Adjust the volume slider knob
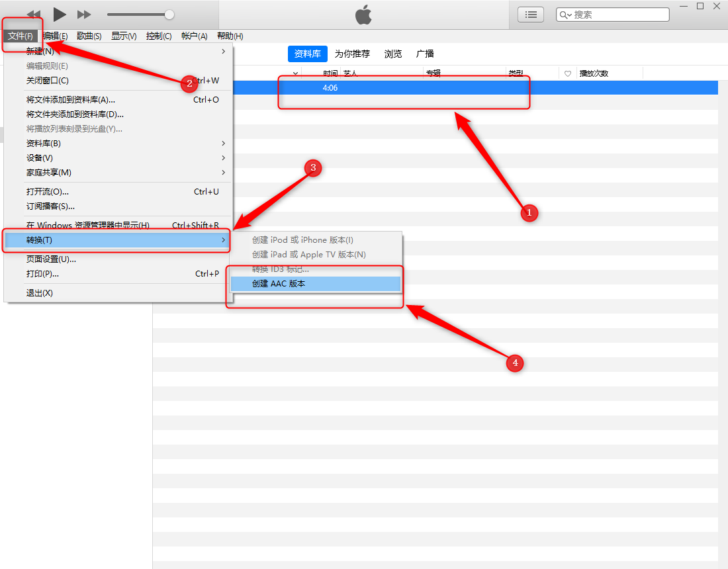 [x=169, y=15]
